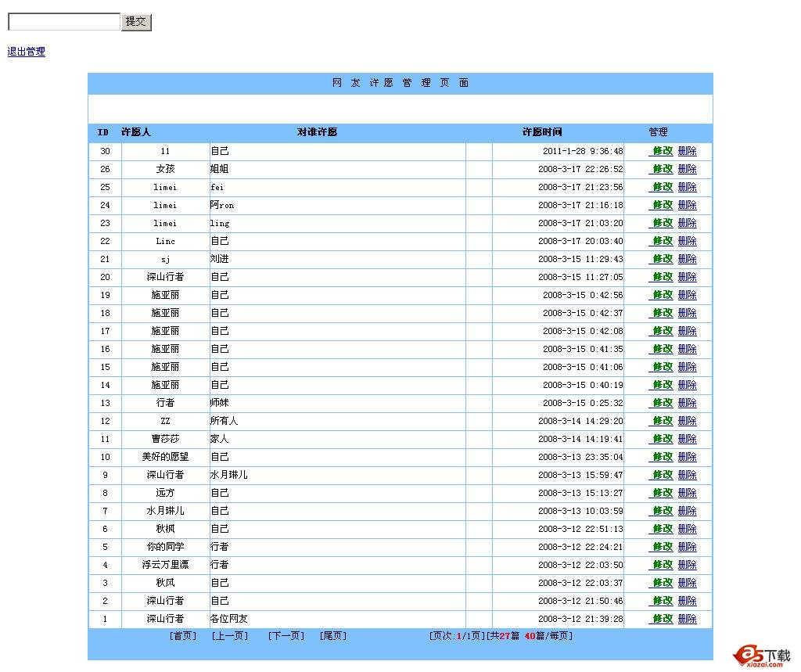Viewport: 801px width, 672px height.
Task: Edit the ID 7 row via 修改
Action: pyautogui.click(x=663, y=511)
